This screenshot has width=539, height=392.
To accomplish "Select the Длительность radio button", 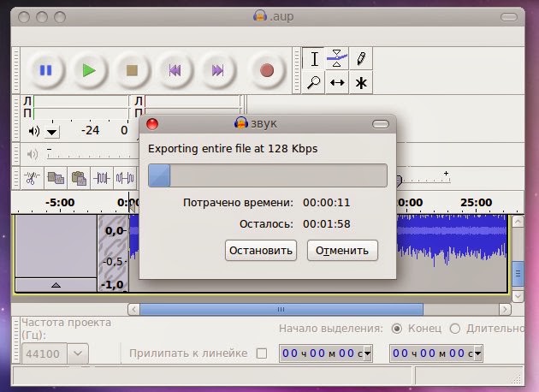I will [x=455, y=329].
